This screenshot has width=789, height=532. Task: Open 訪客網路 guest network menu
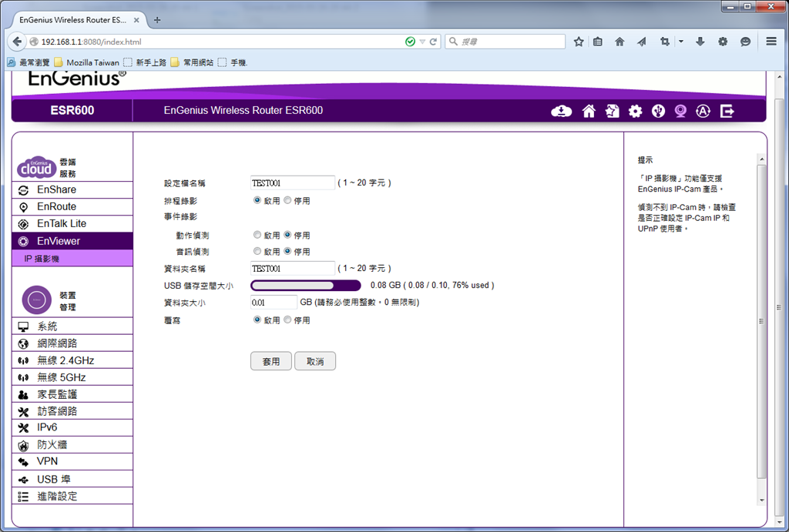click(72, 411)
